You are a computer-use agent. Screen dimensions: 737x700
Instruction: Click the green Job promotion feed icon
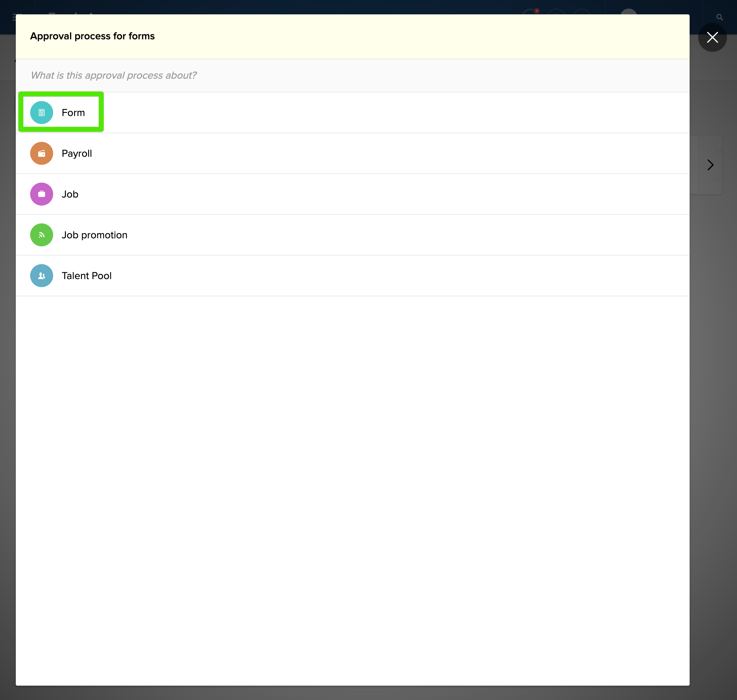click(41, 235)
